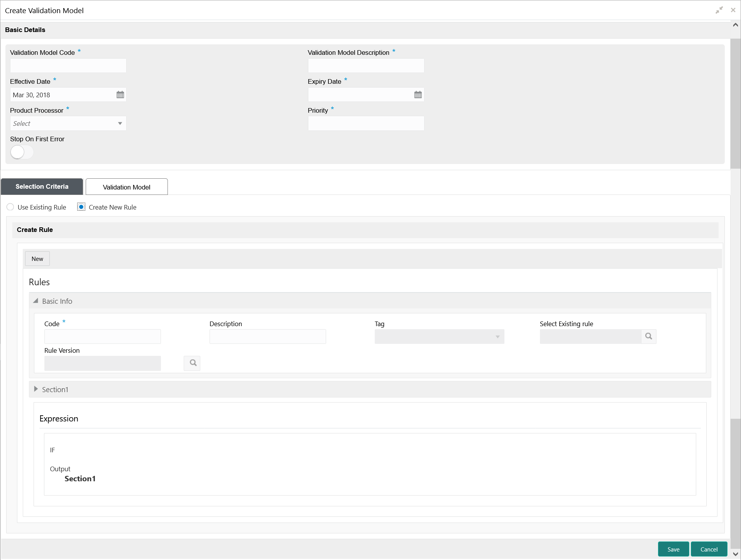Select the Use Existing Rule radio button

pyautogui.click(x=10, y=207)
